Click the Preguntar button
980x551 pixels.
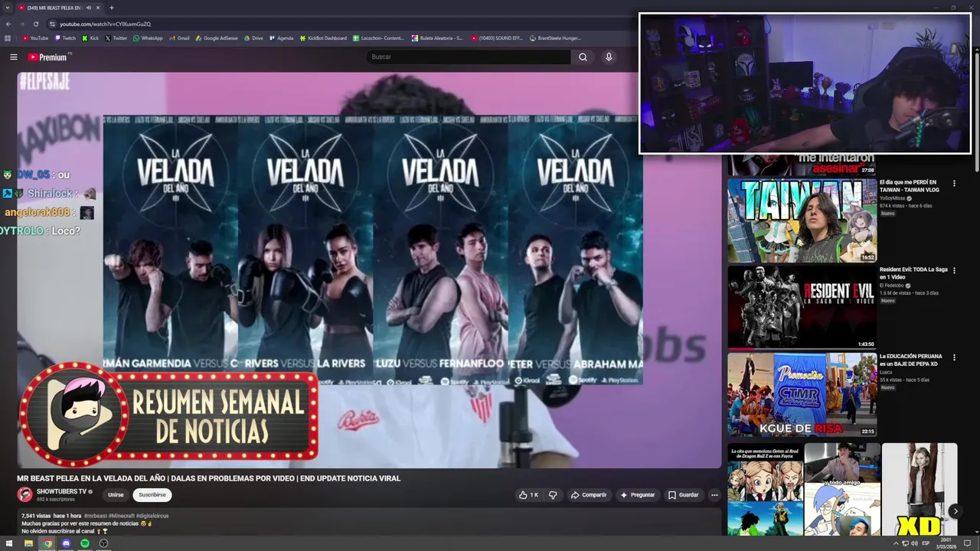tap(638, 495)
